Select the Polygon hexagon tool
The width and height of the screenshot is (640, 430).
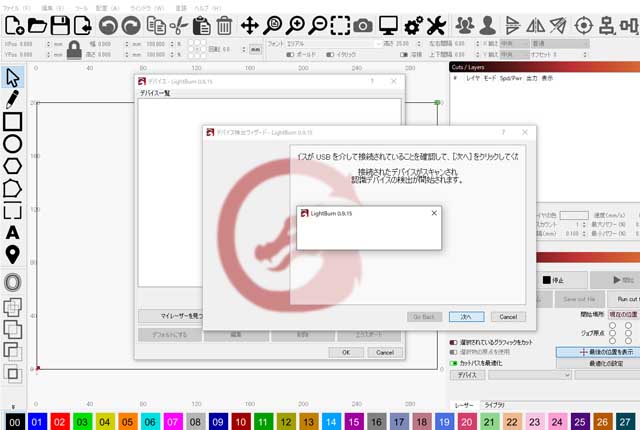(13, 166)
